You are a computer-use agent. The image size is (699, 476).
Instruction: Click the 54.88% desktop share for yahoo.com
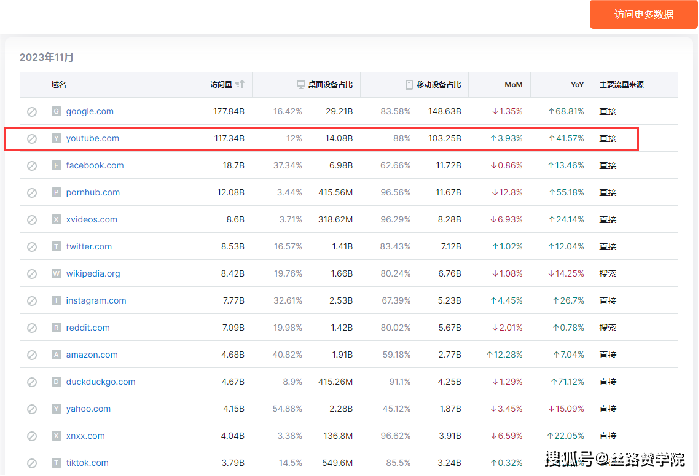(x=288, y=409)
